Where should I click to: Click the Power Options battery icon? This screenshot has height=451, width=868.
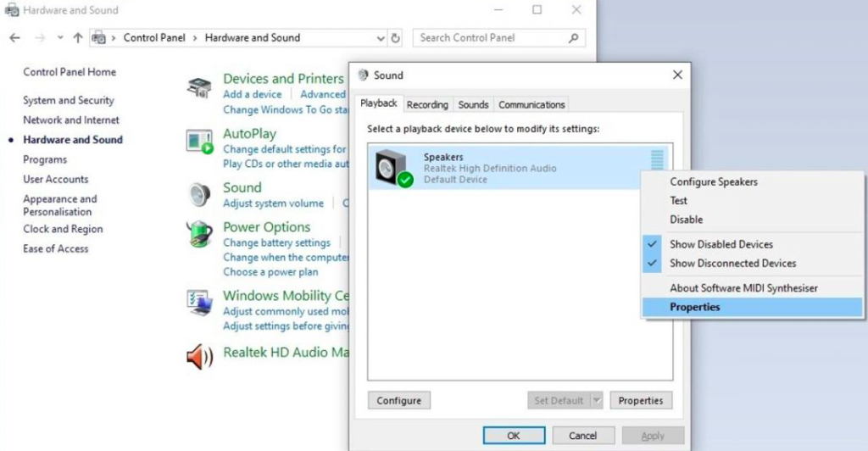(x=199, y=234)
